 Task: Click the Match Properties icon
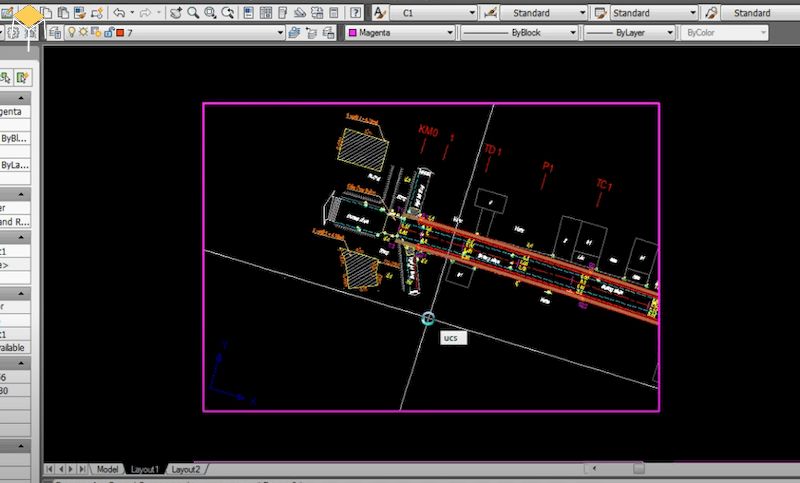click(80, 12)
